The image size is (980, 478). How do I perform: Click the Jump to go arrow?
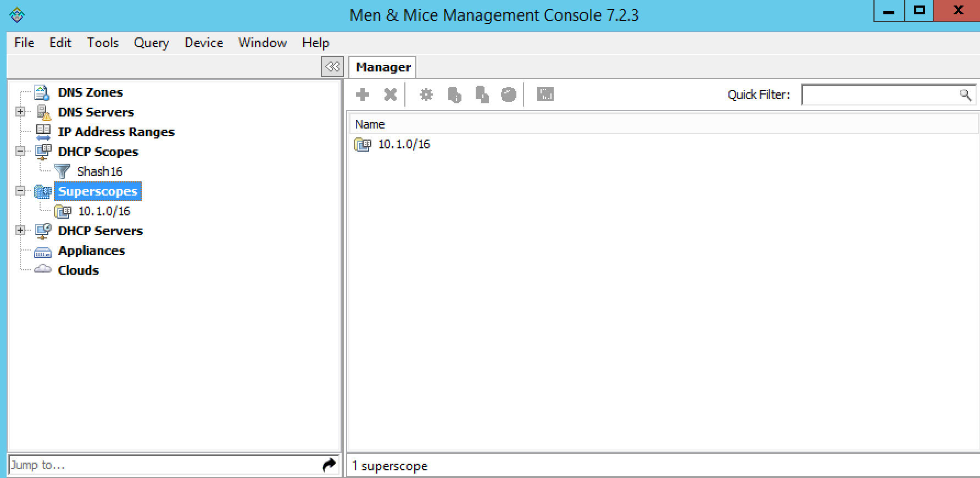coord(329,465)
